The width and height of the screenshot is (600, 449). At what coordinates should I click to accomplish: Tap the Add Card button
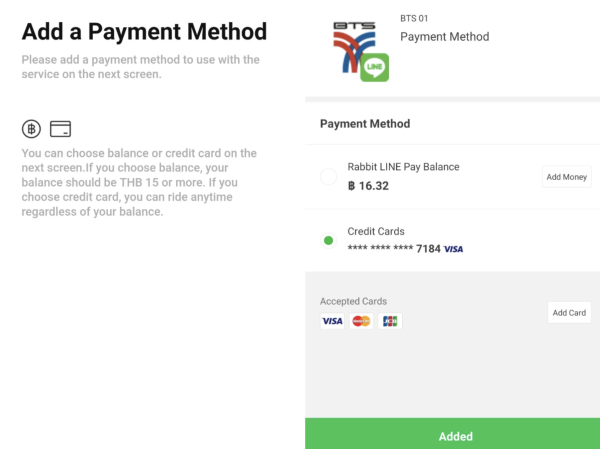coord(569,313)
